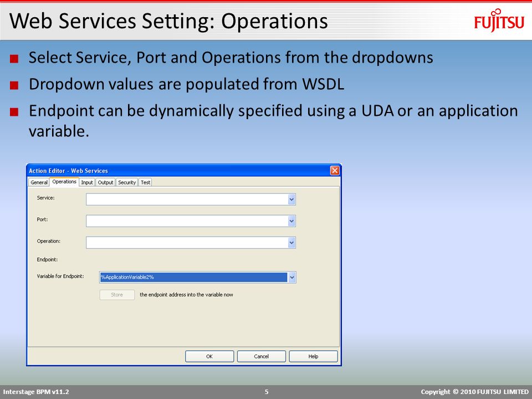Expand the Service dropdown arrow
This screenshot has height=399, width=532.
pos(291,199)
